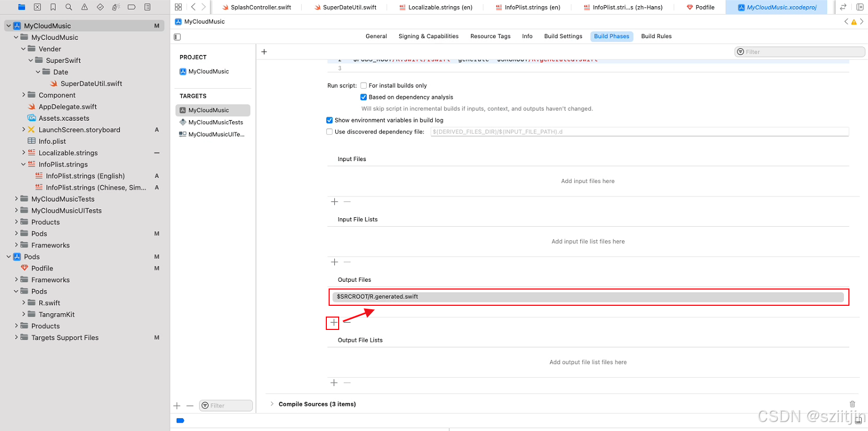
Task: Open the Resource Tags tab
Action: coord(490,36)
